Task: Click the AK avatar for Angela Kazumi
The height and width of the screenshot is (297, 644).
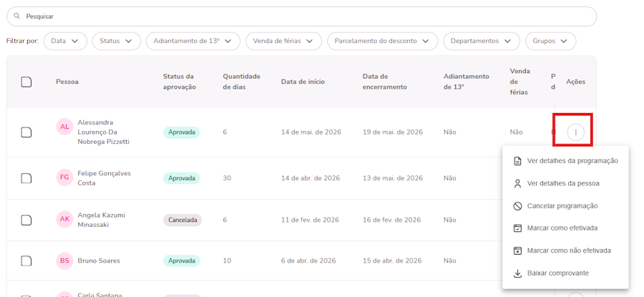Action: coord(64,219)
